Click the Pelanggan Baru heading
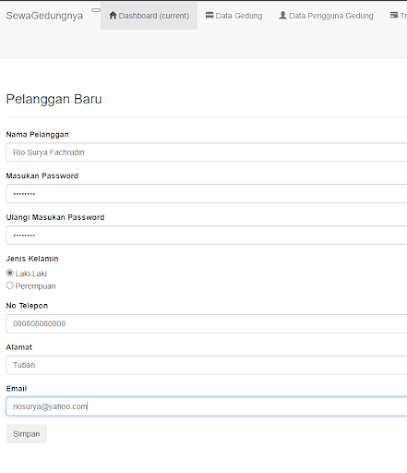Screen dimensions: 407x473 click(54, 99)
